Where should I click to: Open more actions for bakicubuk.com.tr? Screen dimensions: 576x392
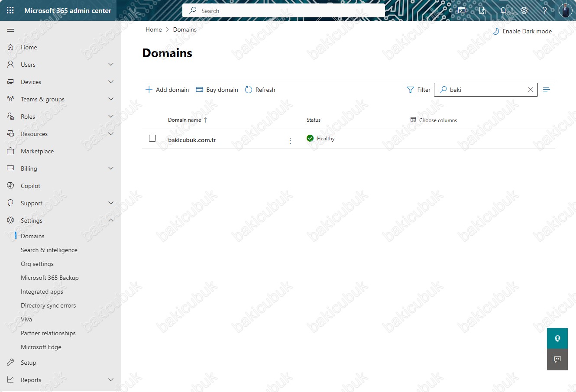tap(290, 140)
